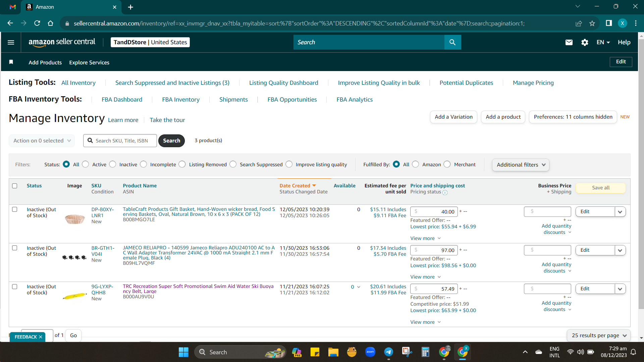Bookmark this page with the star icon
The height and width of the screenshot is (362, 644).
tap(592, 23)
